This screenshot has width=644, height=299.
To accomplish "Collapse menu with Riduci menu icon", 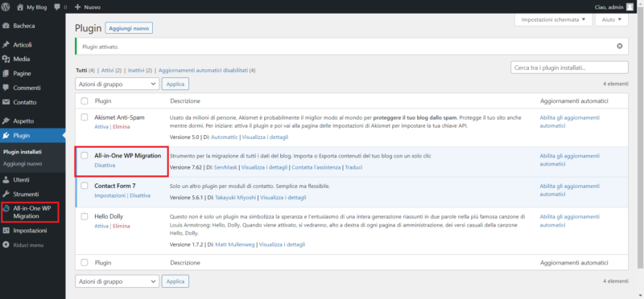I will click(6, 245).
